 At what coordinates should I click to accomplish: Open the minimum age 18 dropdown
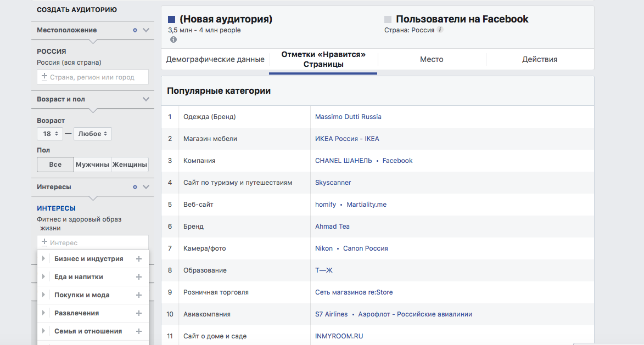[x=50, y=134]
